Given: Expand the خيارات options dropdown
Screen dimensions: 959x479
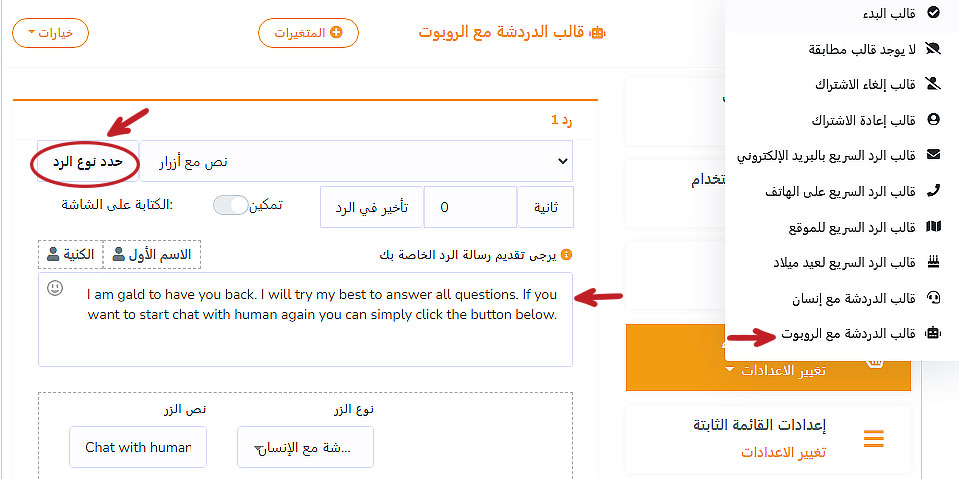Looking at the screenshot, I should pyautogui.click(x=50, y=32).
